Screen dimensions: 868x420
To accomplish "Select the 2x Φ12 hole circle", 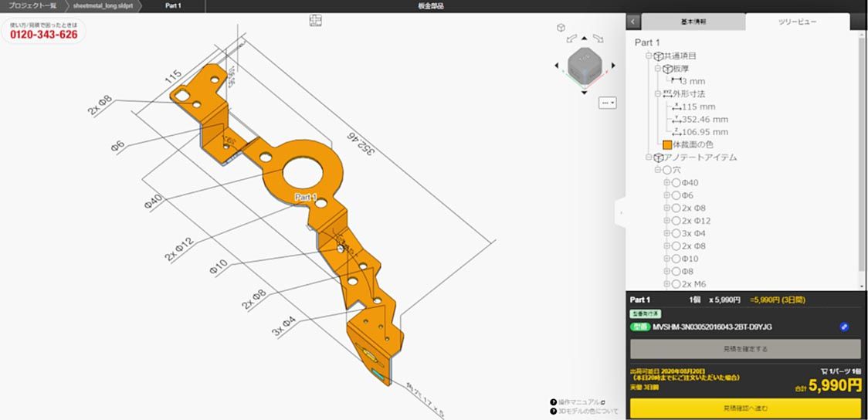I will [x=676, y=221].
